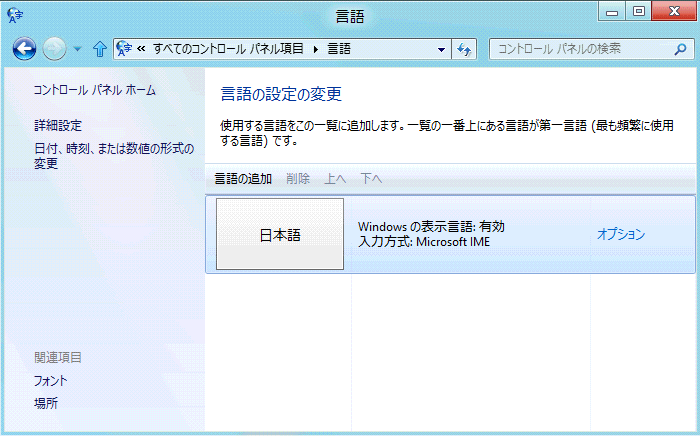
Task: Open the 場所 related link
Action: (x=46, y=403)
